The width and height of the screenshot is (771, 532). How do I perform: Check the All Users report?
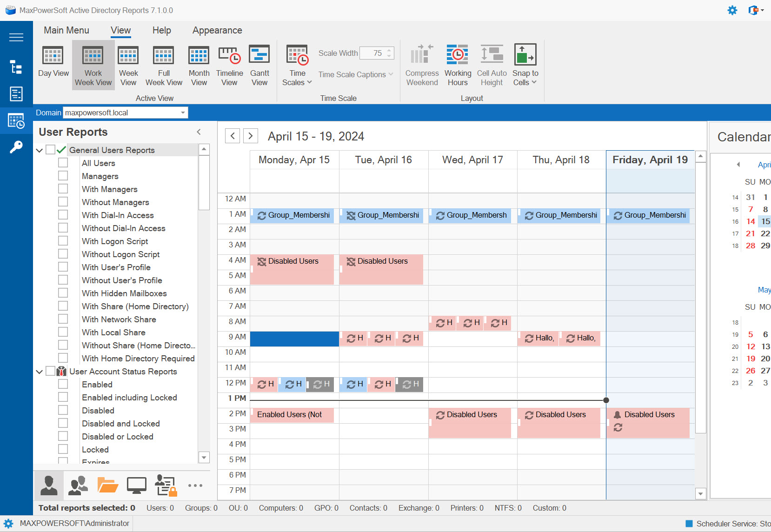[x=63, y=163]
